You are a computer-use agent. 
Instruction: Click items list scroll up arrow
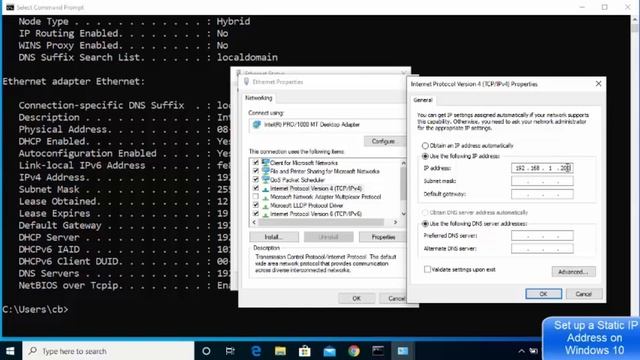pos(403,163)
